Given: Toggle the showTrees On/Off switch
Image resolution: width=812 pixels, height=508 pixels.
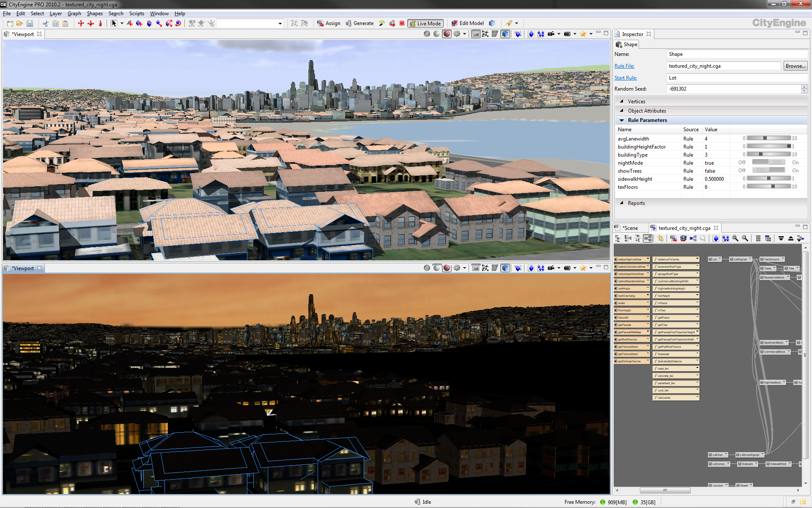Looking at the screenshot, I should (x=768, y=171).
